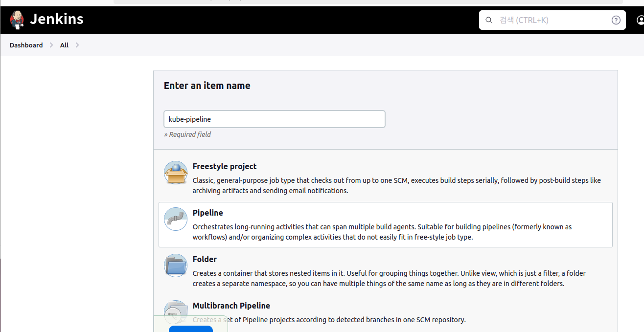Select the Folder icon

click(x=176, y=266)
